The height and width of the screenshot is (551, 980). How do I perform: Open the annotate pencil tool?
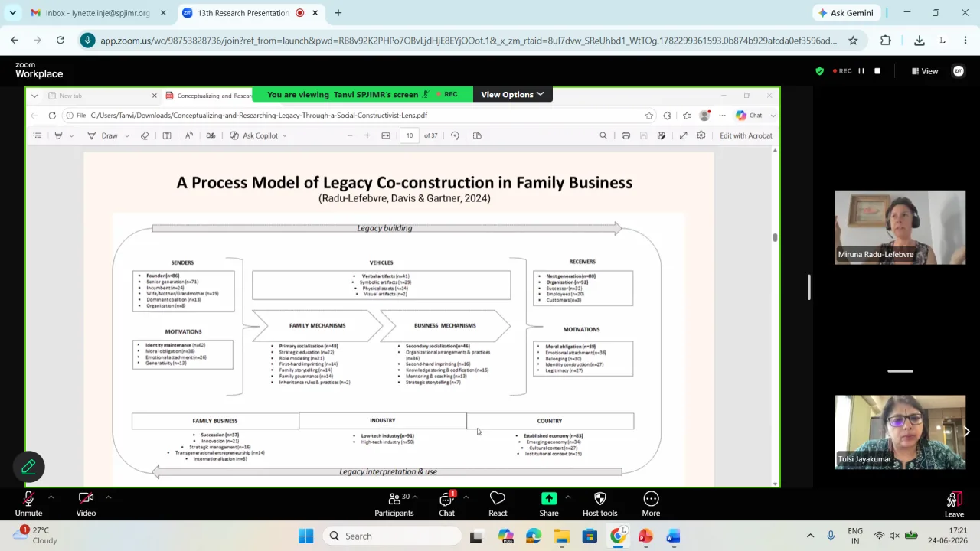pos(28,466)
